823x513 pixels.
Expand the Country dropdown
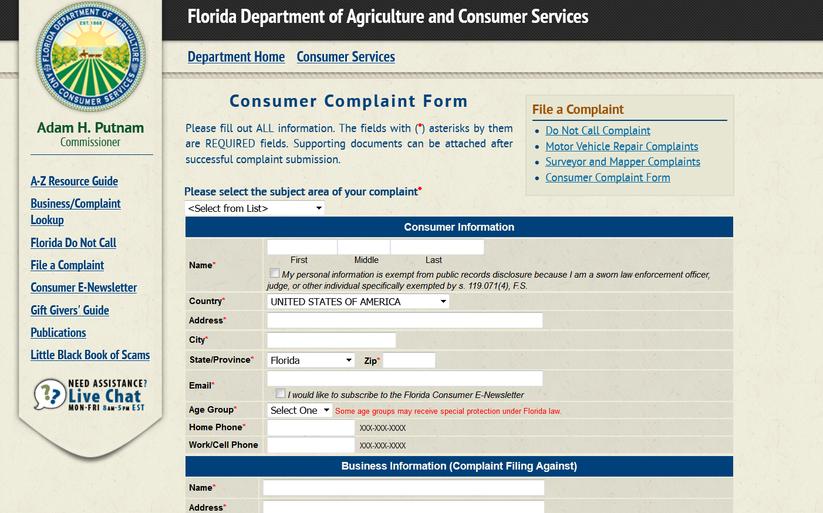coord(358,301)
